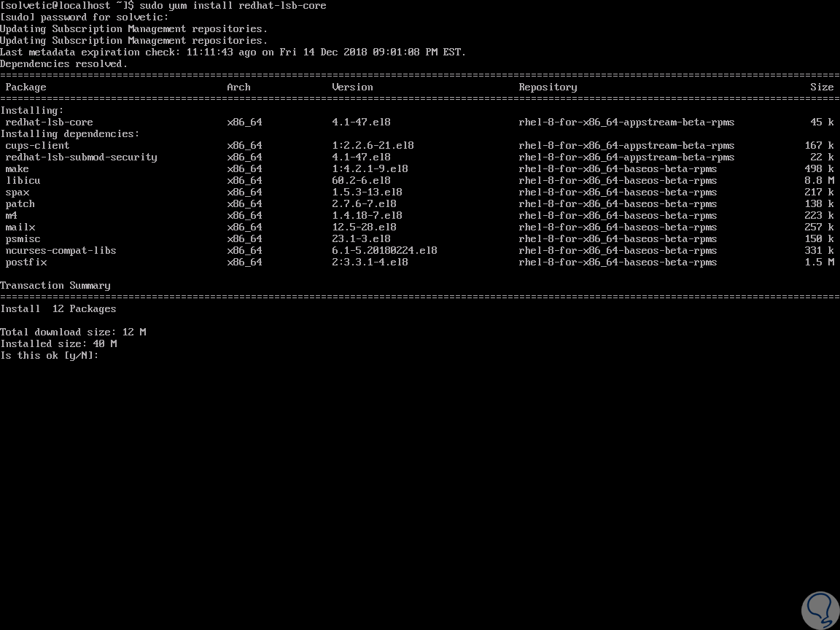The width and height of the screenshot is (840, 630).
Task: Select the 'm4' package name
Action: pyautogui.click(x=11, y=216)
